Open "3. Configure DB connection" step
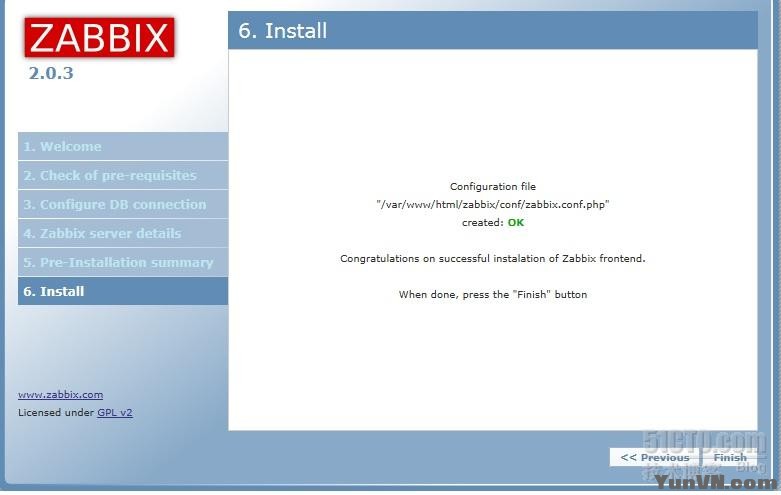This screenshot has height=495, width=781. [x=123, y=204]
